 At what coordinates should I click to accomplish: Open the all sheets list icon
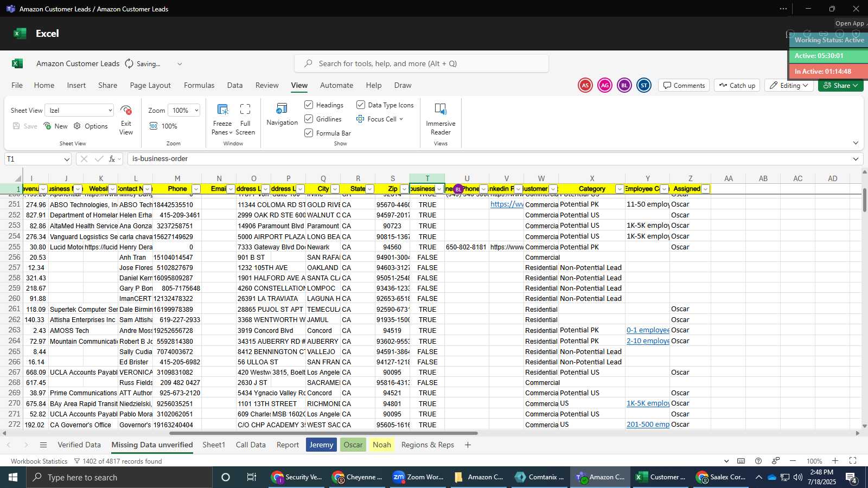pyautogui.click(x=43, y=445)
